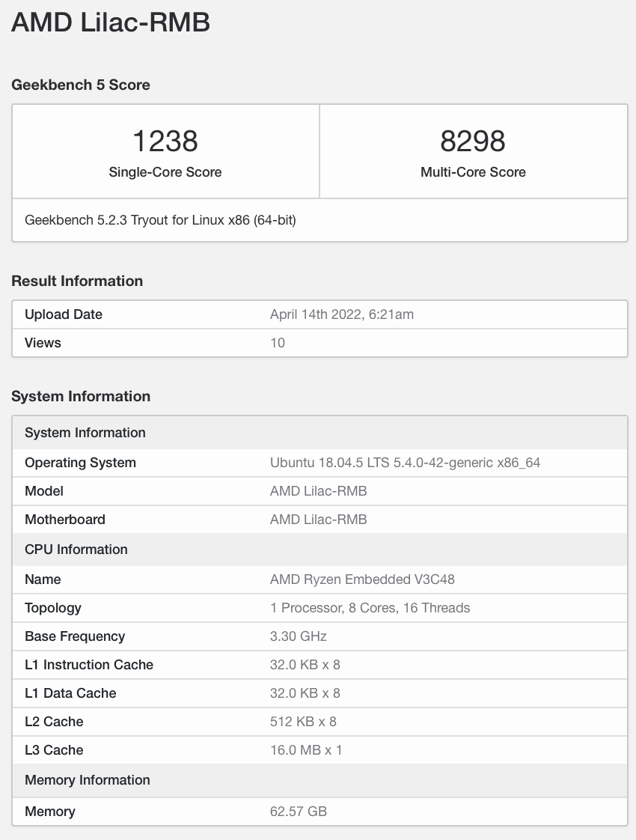
Task: Click the CPU Information table header
Action: click(x=319, y=550)
